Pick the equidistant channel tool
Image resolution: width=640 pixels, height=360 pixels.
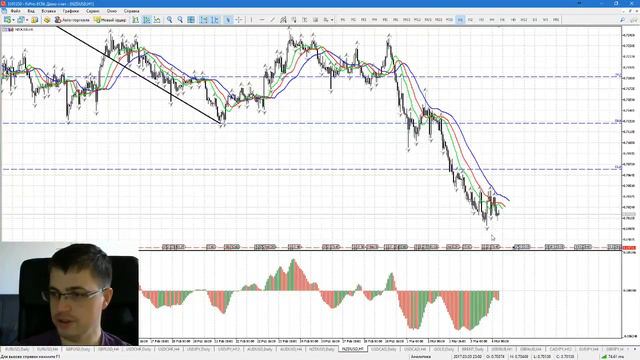click(x=283, y=20)
